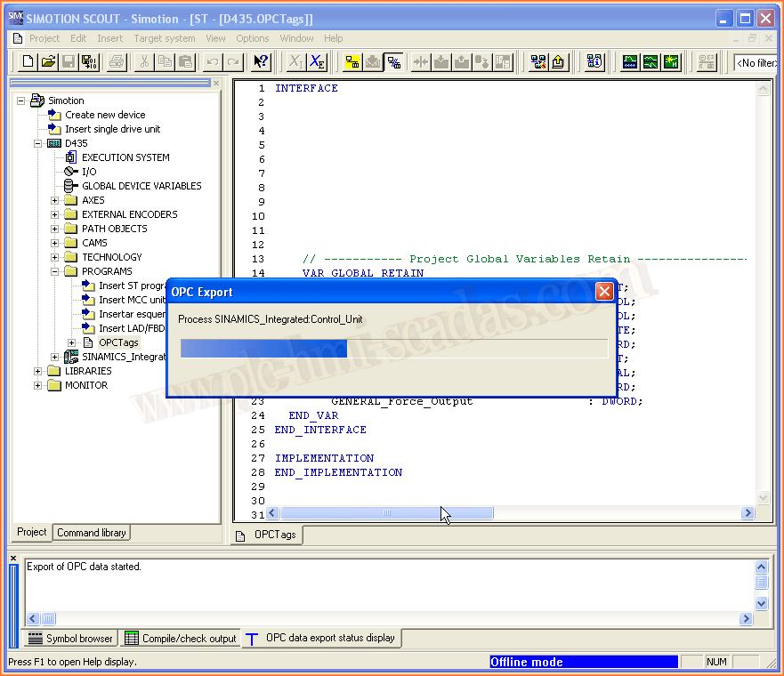Click Create new device entry
This screenshot has width=784, height=676.
coord(104,115)
